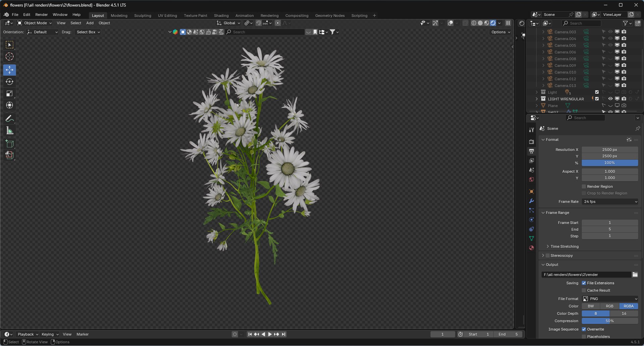Open the Options popover in viewport
644x346 pixels.
pyautogui.click(x=501, y=32)
